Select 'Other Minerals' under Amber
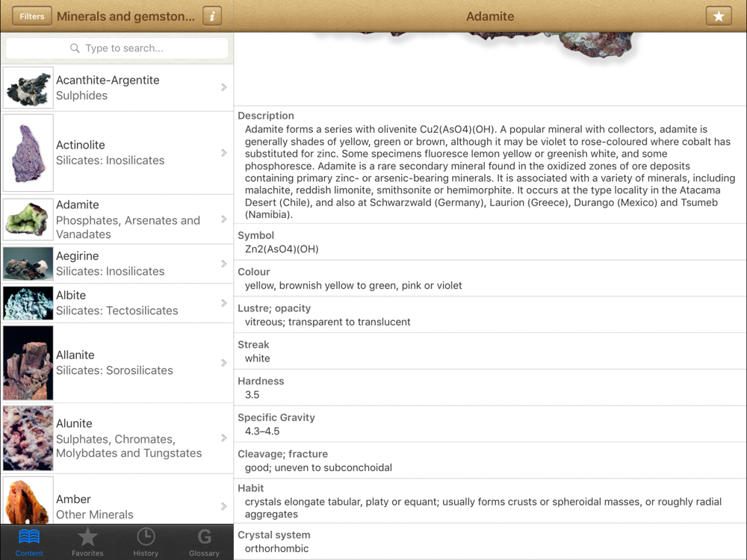This screenshot has height=560, width=747. point(95,514)
